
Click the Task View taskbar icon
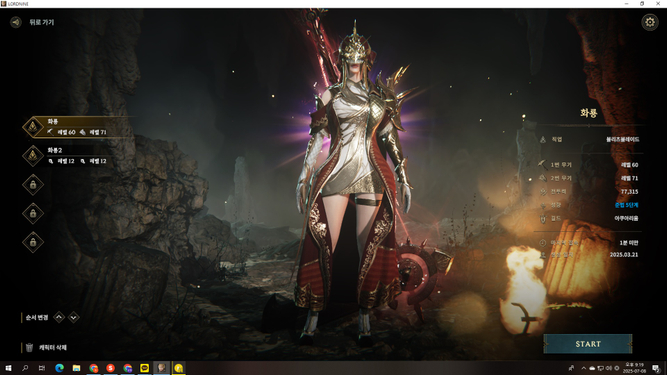click(42, 368)
